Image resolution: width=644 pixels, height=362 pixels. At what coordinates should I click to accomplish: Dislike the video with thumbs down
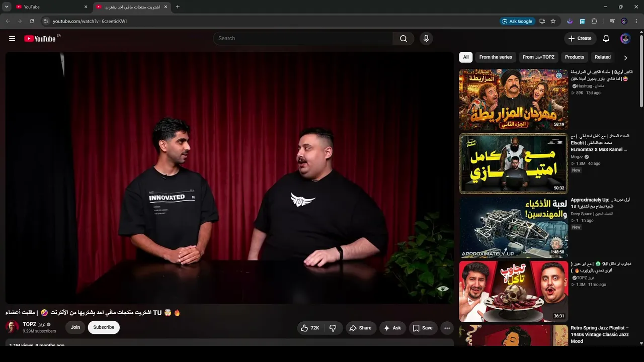pyautogui.click(x=333, y=328)
